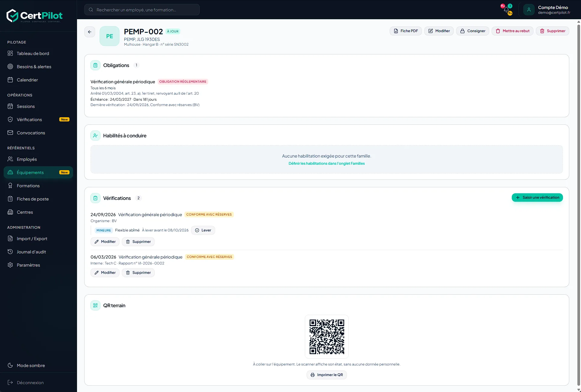Click the Échéance 24/03/2027 line
The image size is (581, 392).
pyautogui.click(x=124, y=100)
